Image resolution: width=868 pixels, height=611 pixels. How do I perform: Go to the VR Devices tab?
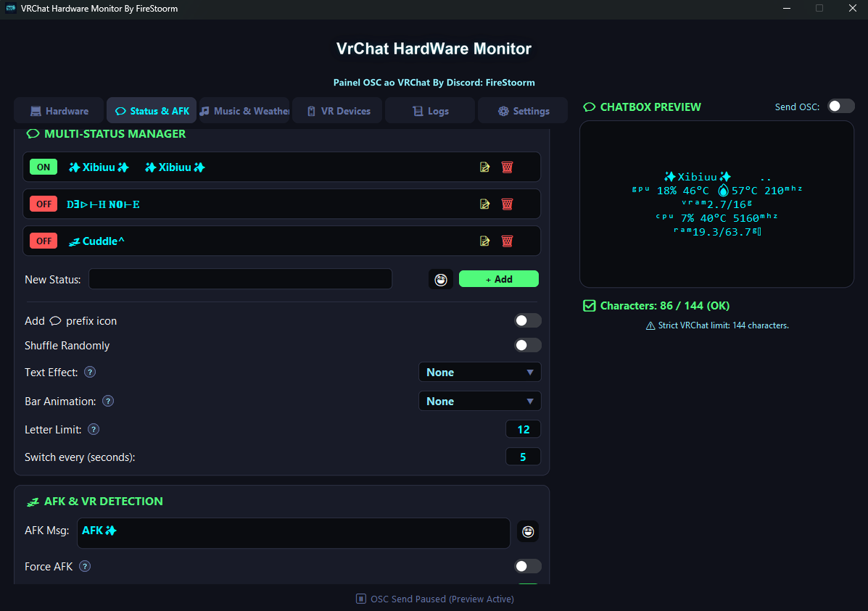[x=337, y=111]
